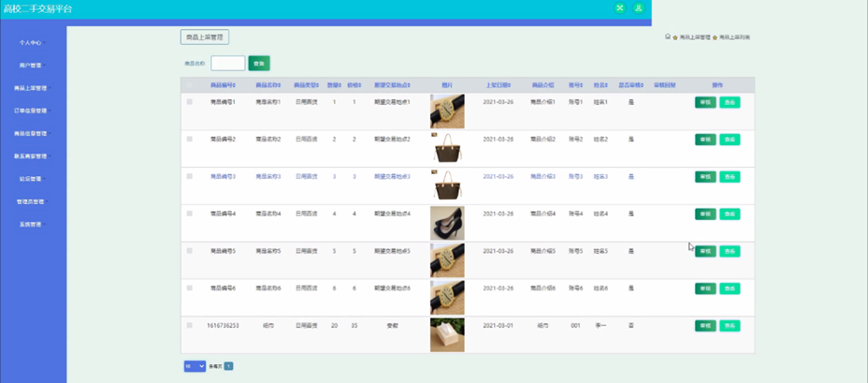This screenshot has width=868, height=383.
Task: Click 查看 button for 商品编号1 row
Action: point(730,102)
